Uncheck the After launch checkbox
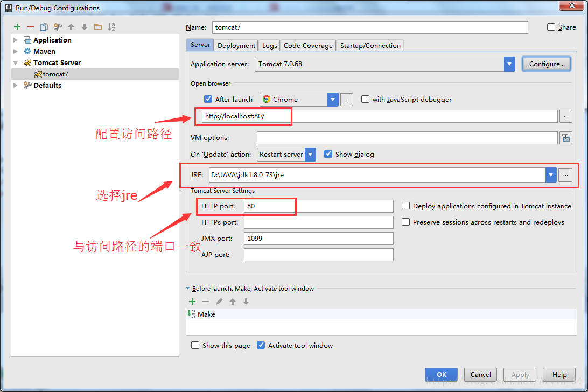Screen dimensions: 588x392 (208, 99)
